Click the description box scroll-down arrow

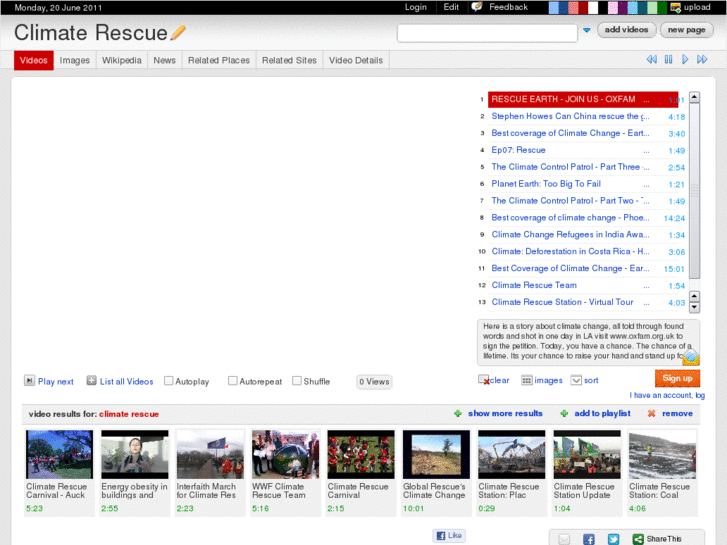[x=694, y=307]
